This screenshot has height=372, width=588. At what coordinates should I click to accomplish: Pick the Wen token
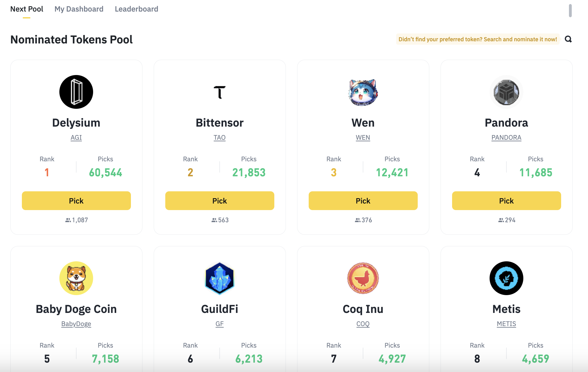pyautogui.click(x=363, y=201)
